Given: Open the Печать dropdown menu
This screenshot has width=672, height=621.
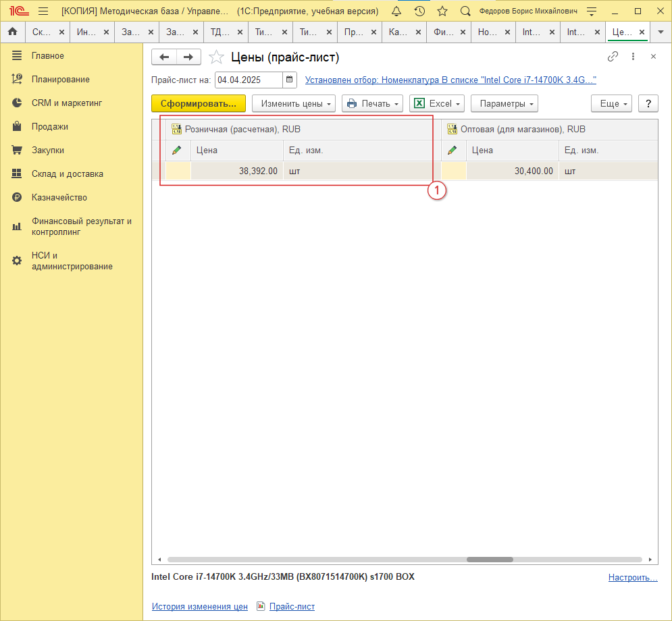Looking at the screenshot, I should 372,103.
